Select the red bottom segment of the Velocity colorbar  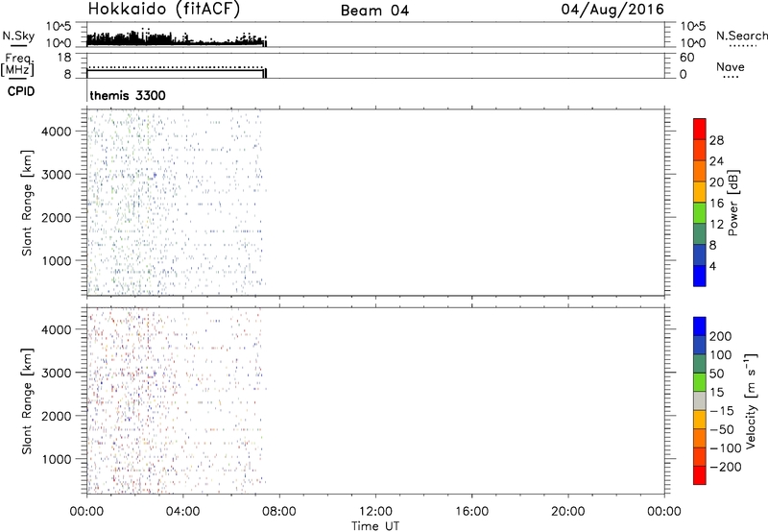pyautogui.click(x=700, y=475)
